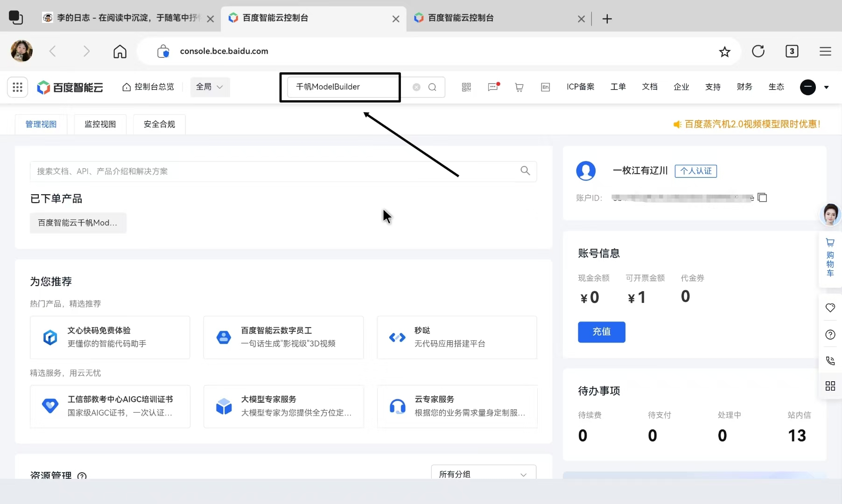This screenshot has width=842, height=504.
Task: Open the 工单 menu item
Action: click(618, 87)
